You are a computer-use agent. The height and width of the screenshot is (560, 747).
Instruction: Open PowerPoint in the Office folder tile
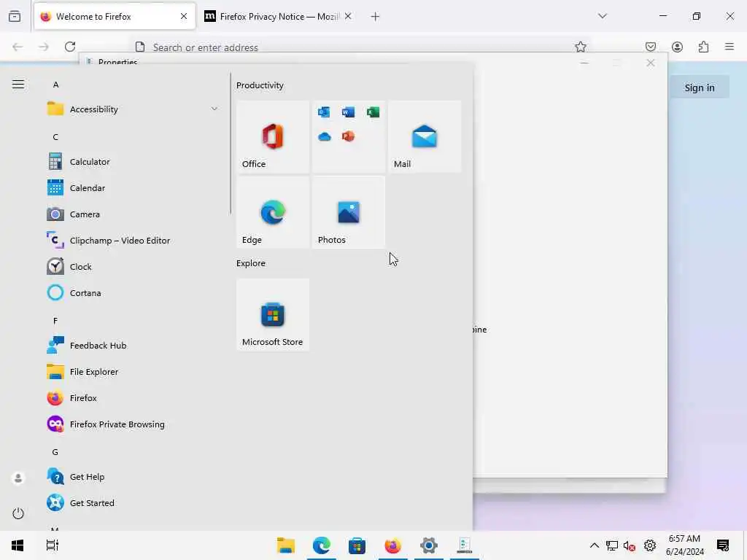[x=348, y=136]
